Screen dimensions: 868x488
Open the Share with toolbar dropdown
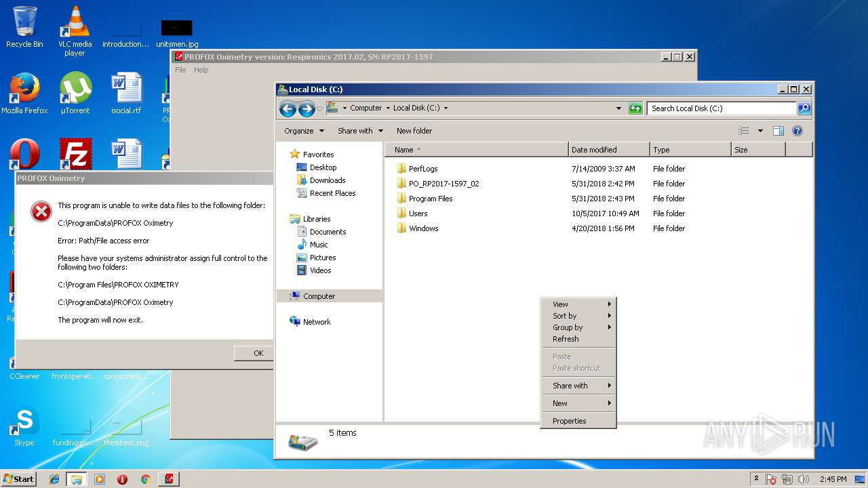point(360,131)
